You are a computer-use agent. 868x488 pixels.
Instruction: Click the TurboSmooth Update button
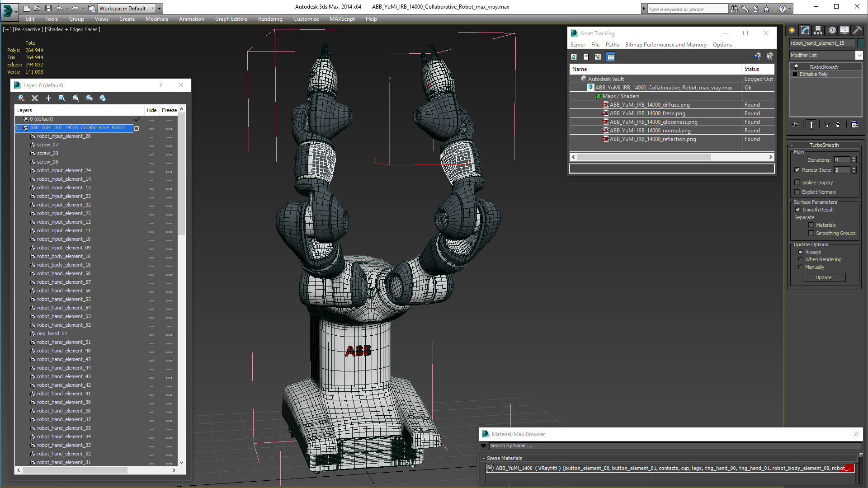pyautogui.click(x=824, y=277)
